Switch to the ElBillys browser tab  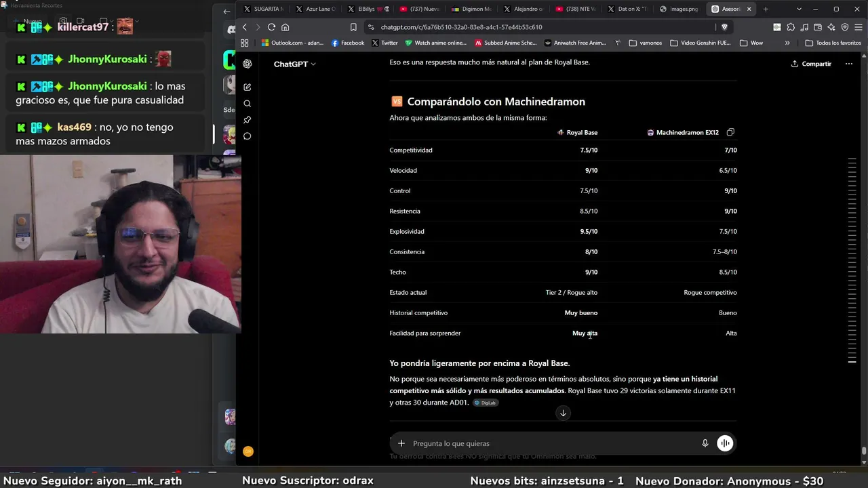(x=367, y=9)
